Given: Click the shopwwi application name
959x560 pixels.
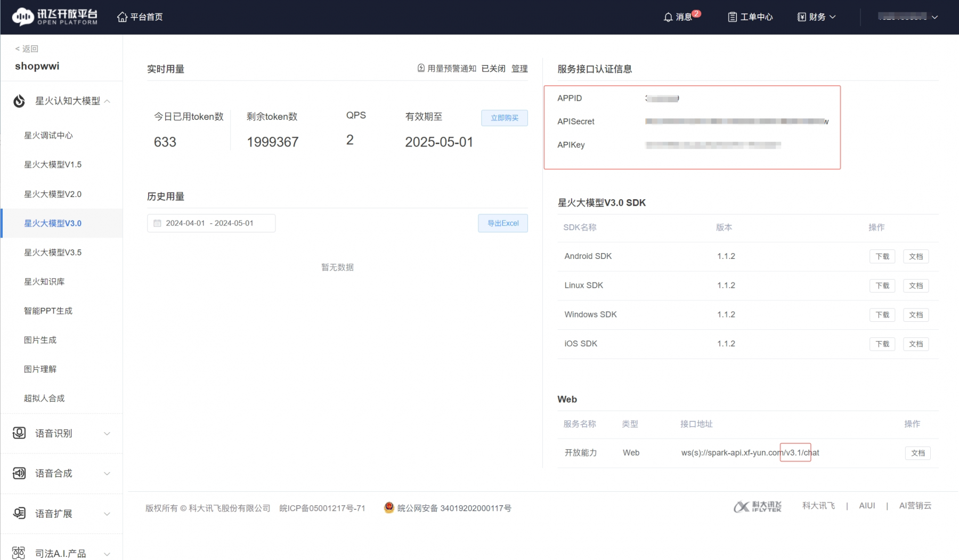Looking at the screenshot, I should click(x=37, y=66).
